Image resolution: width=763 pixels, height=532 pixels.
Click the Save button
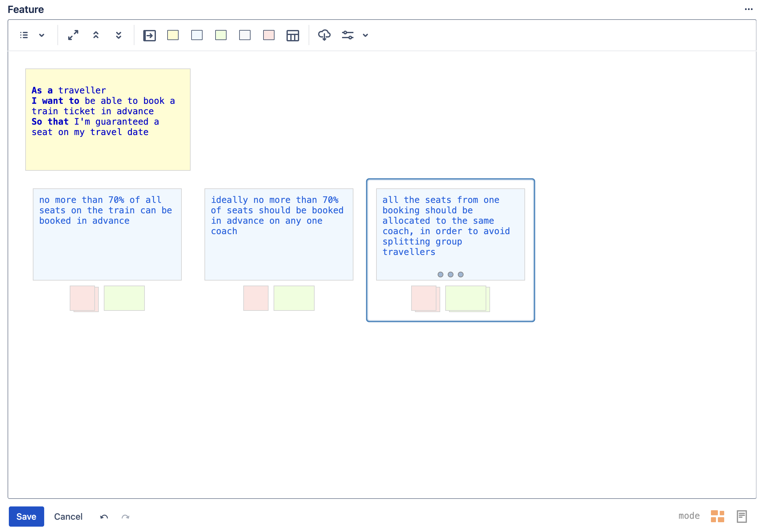pyautogui.click(x=26, y=517)
